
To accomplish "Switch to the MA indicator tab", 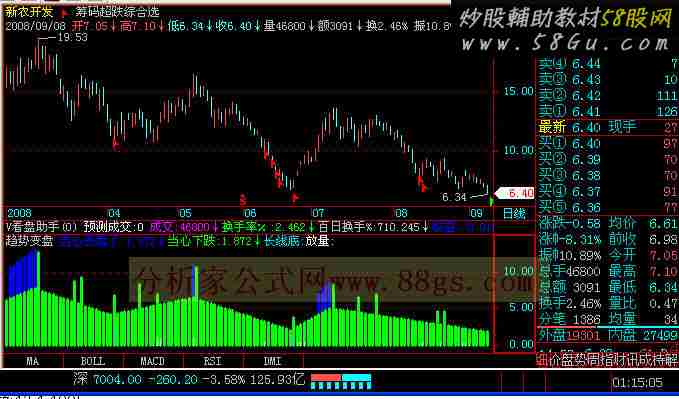I will click(x=32, y=361).
